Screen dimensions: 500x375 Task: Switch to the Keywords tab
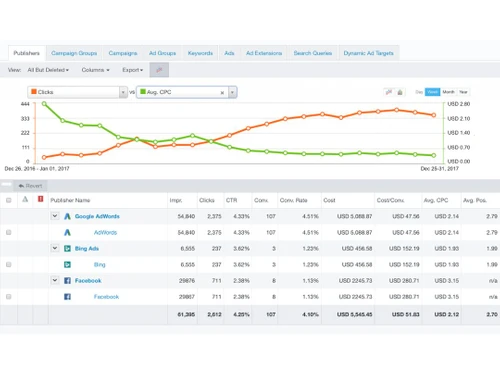coord(200,53)
